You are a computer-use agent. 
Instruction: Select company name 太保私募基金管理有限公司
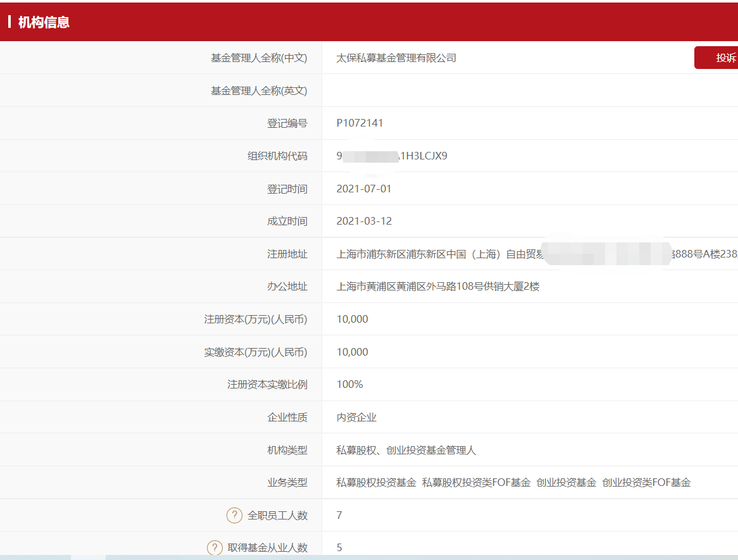pyautogui.click(x=396, y=58)
